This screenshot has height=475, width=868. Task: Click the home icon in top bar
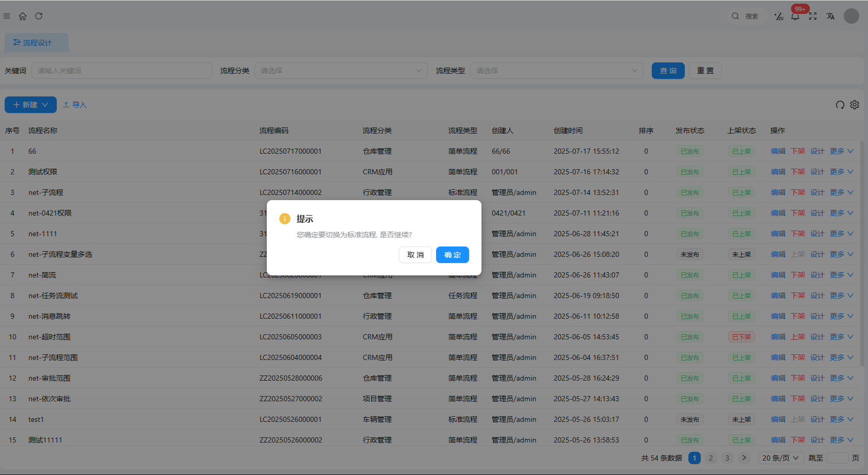23,16
